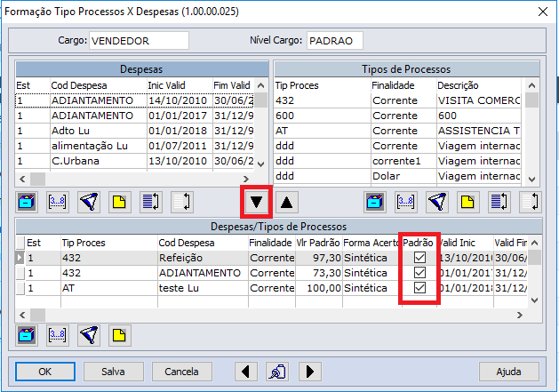The height and width of the screenshot is (392, 559).
Task: Go to the next record with the right arrow
Action: point(309,372)
